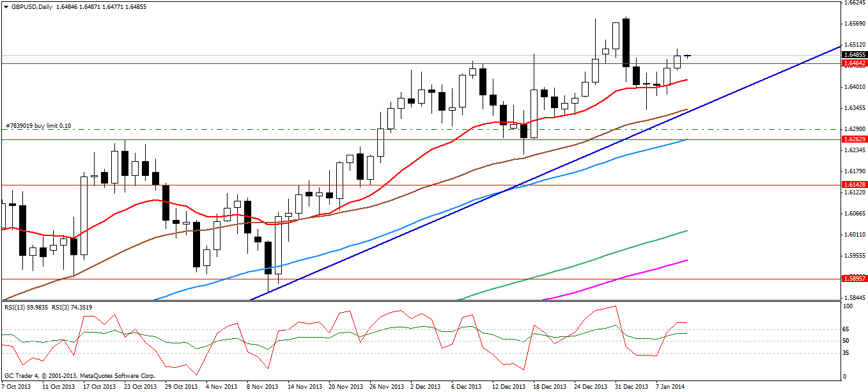
Task: Click price scale value 1.64010
Action: point(855,87)
